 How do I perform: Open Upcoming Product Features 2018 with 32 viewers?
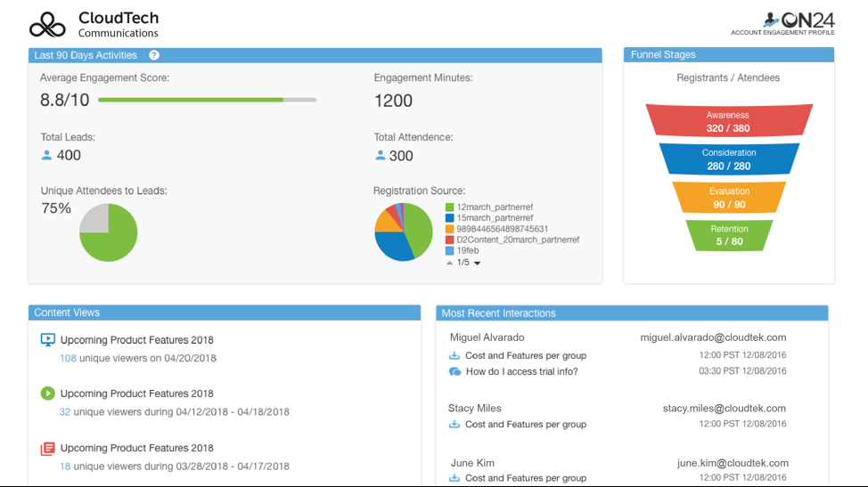136,394
